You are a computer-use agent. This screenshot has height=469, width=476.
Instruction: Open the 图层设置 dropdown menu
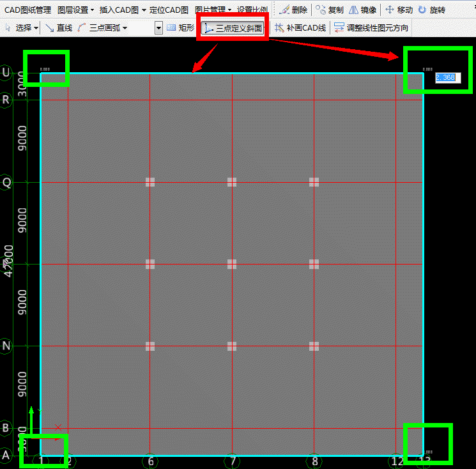click(92, 10)
